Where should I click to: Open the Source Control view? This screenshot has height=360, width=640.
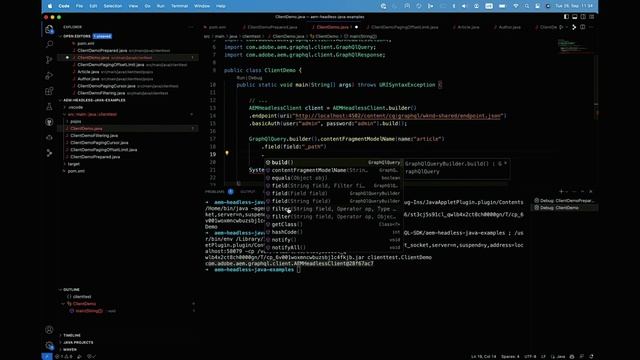click(49, 60)
